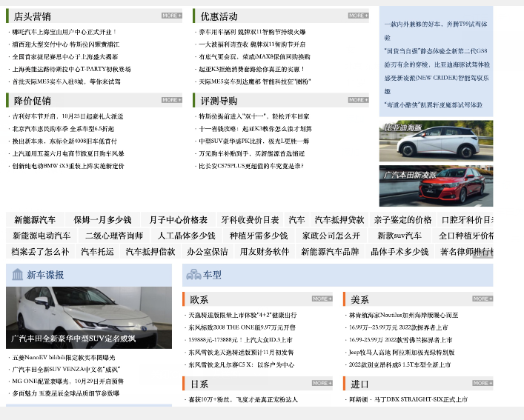The height and width of the screenshot is (420, 524).
Task: Open MORE for the 进口 section
Action: 482,383
